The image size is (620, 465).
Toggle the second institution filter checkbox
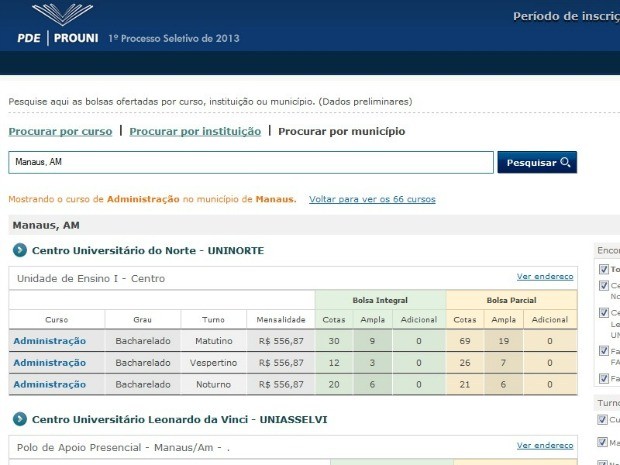pyautogui.click(x=603, y=285)
